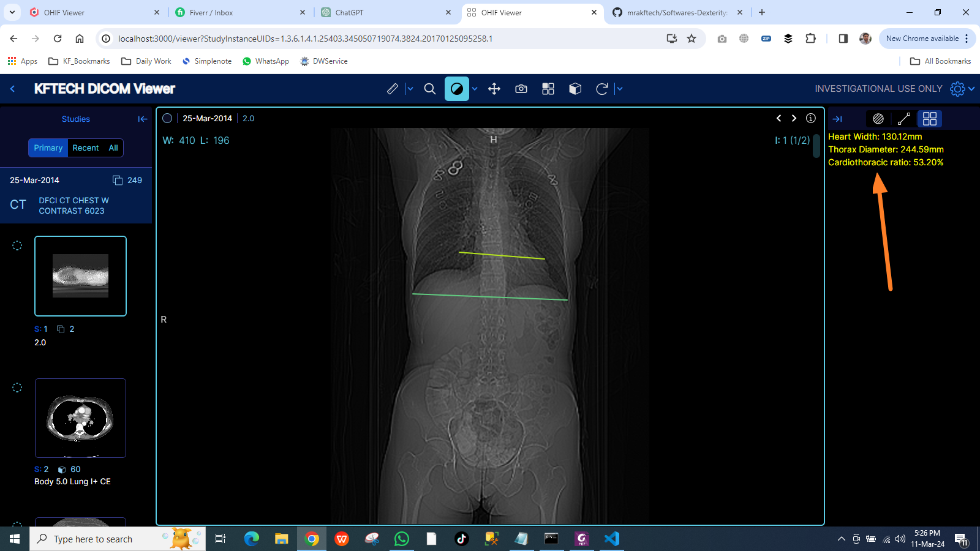Collapse the Studies left panel

tap(142, 119)
